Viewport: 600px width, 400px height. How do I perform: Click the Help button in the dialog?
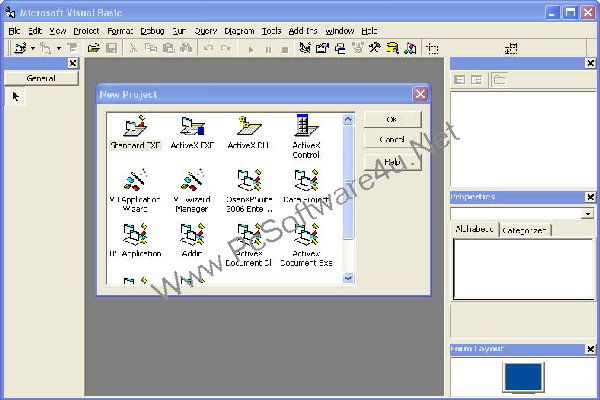tap(392, 162)
